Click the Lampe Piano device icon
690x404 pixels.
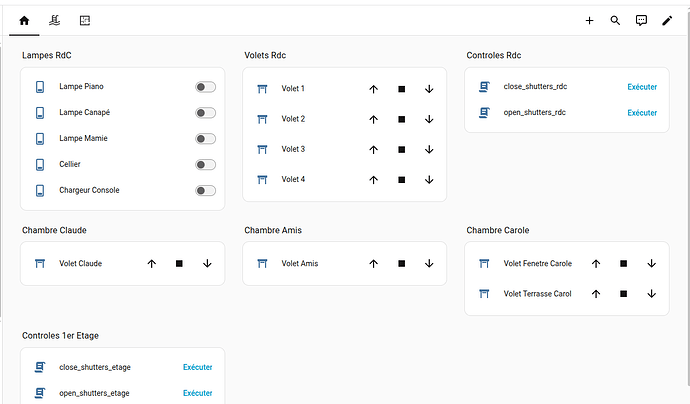(40, 87)
